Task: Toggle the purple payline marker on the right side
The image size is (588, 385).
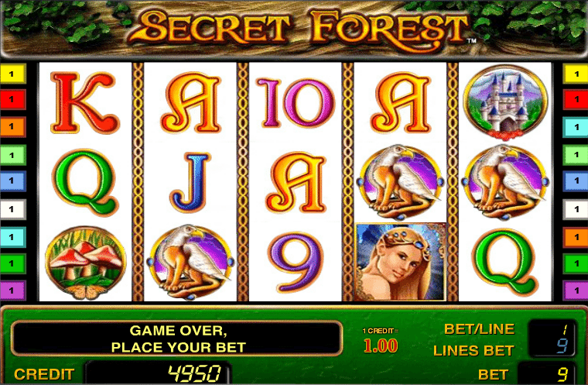Action: pyautogui.click(x=576, y=290)
